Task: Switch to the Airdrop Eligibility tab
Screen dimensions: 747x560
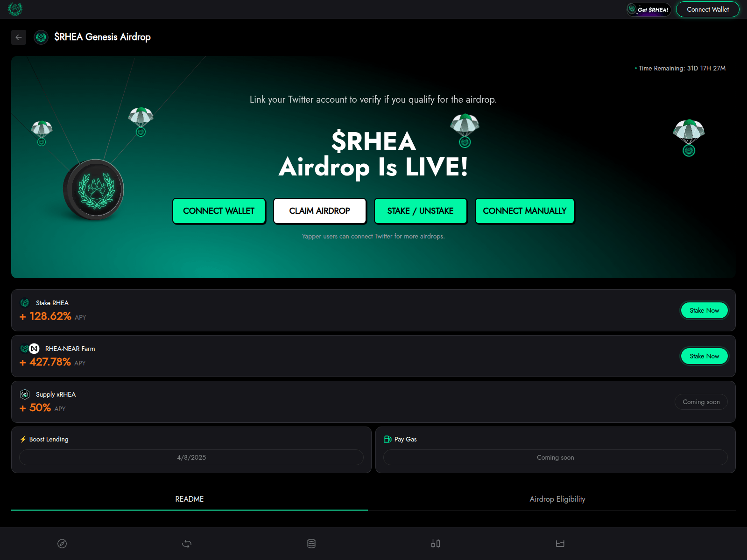Action: (557, 499)
